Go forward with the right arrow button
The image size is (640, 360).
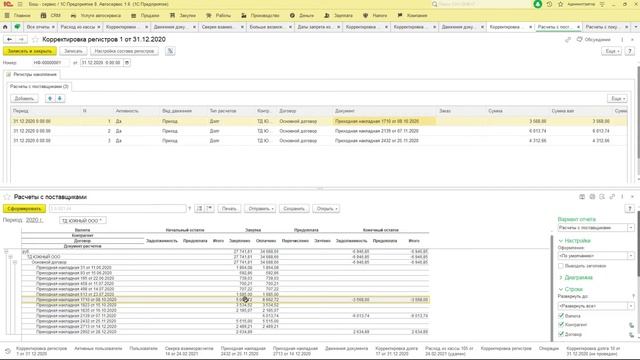(x=21, y=40)
